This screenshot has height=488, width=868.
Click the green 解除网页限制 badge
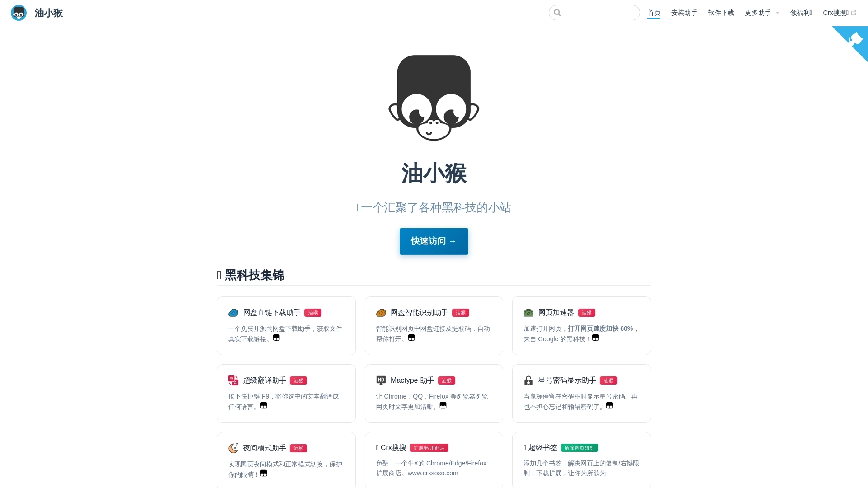(x=580, y=448)
